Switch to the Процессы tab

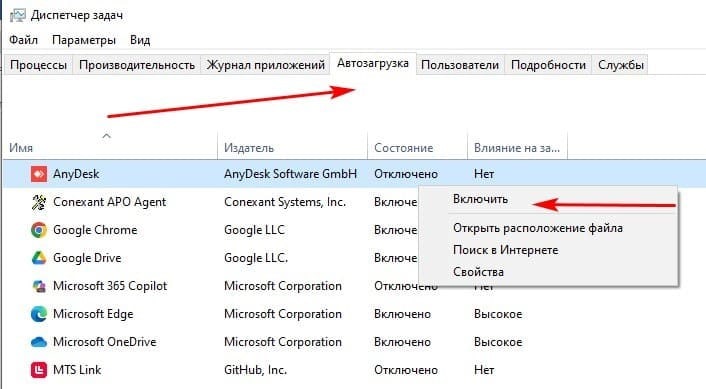tap(38, 65)
